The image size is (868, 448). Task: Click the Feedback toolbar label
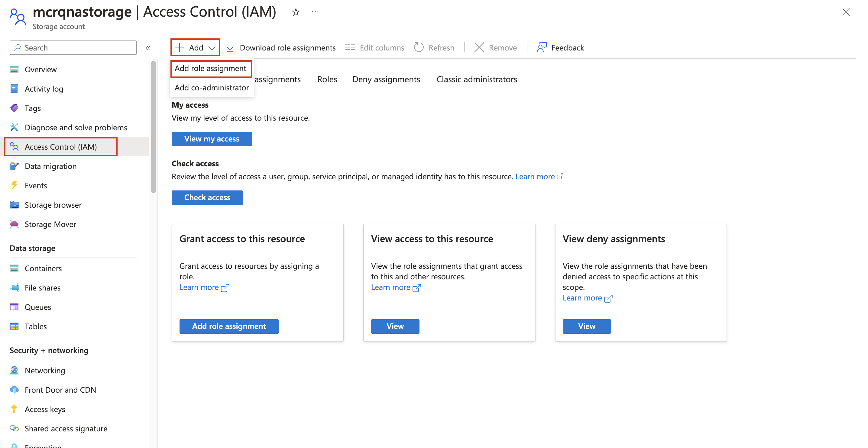[568, 48]
